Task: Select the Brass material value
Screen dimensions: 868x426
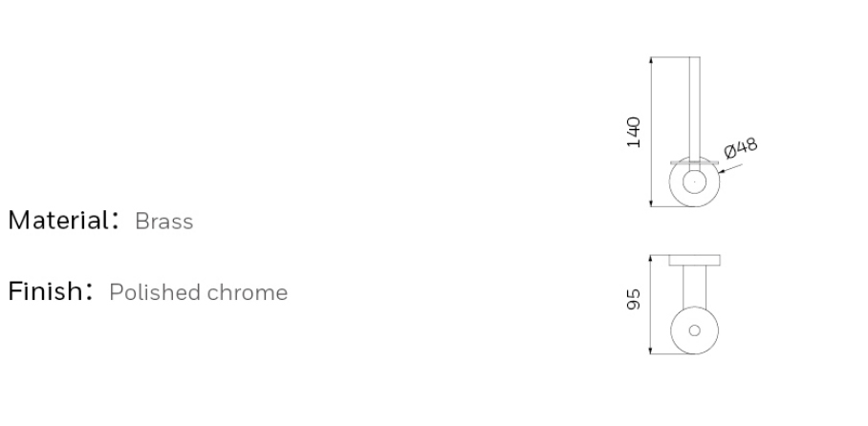Action: (163, 222)
